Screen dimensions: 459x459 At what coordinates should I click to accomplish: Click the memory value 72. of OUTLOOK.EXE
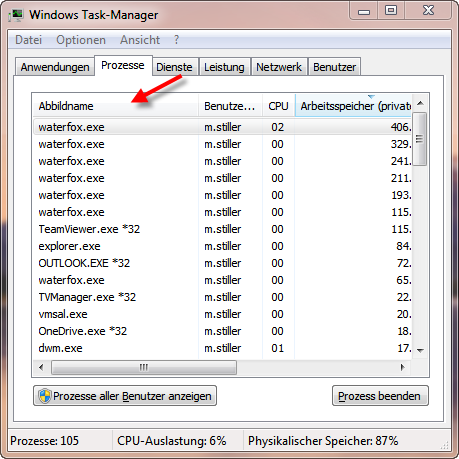tap(404, 263)
